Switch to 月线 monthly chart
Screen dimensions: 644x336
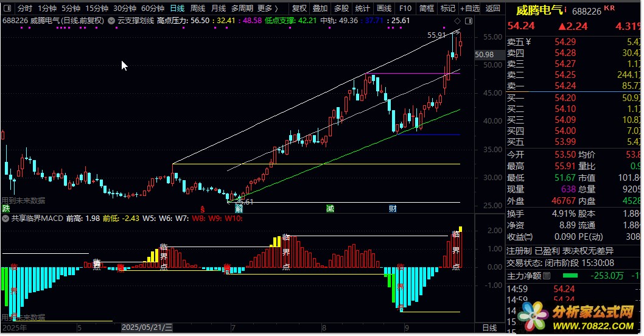click(x=218, y=8)
